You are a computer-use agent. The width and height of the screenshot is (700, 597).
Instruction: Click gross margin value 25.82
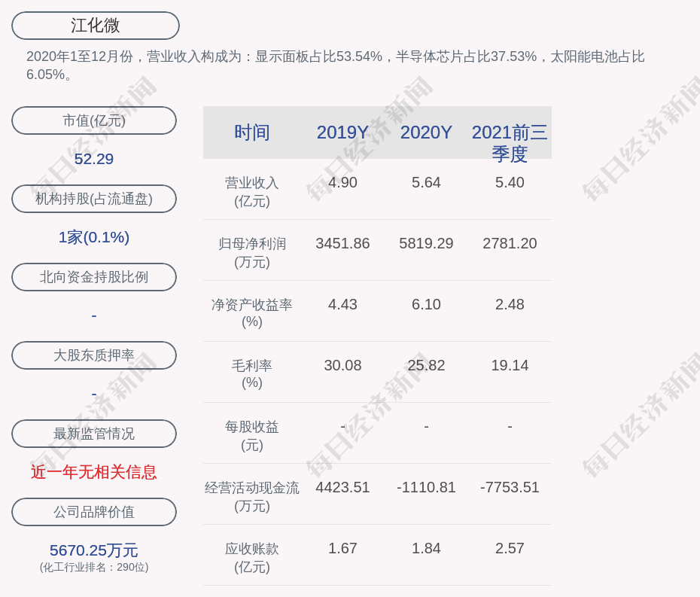(426, 365)
